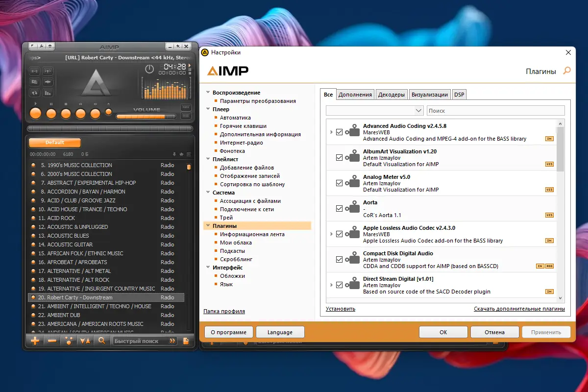
Task: Click the tray eject icon in player titlebar
Action: click(50, 47)
